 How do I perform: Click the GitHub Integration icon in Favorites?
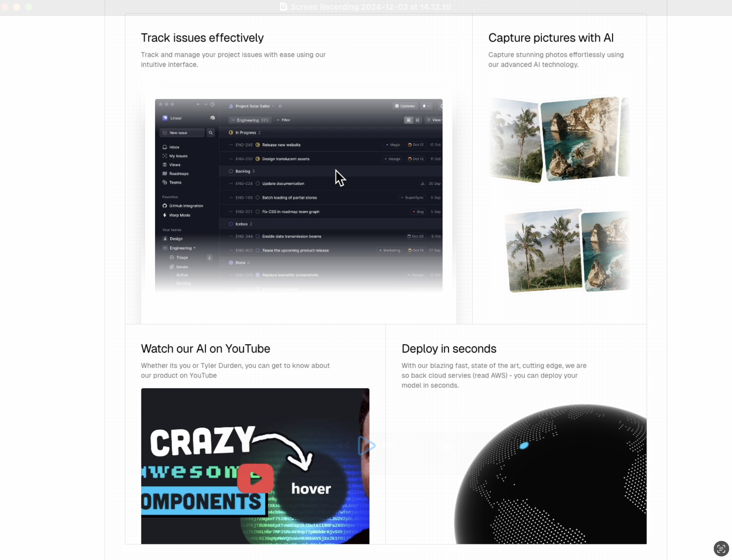(165, 205)
